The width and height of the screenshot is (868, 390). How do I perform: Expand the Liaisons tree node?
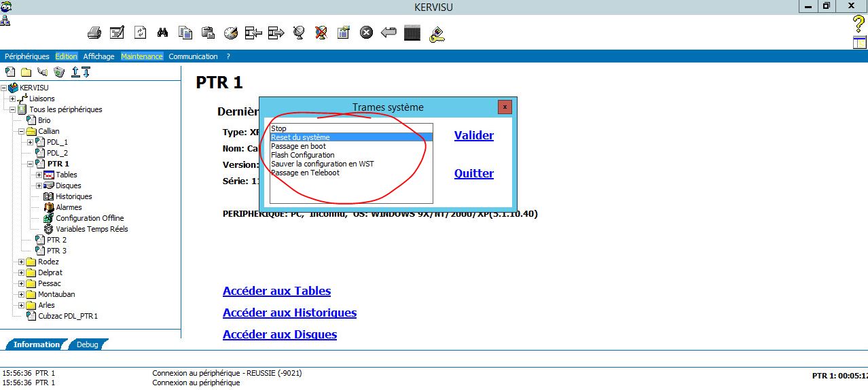click(12, 99)
